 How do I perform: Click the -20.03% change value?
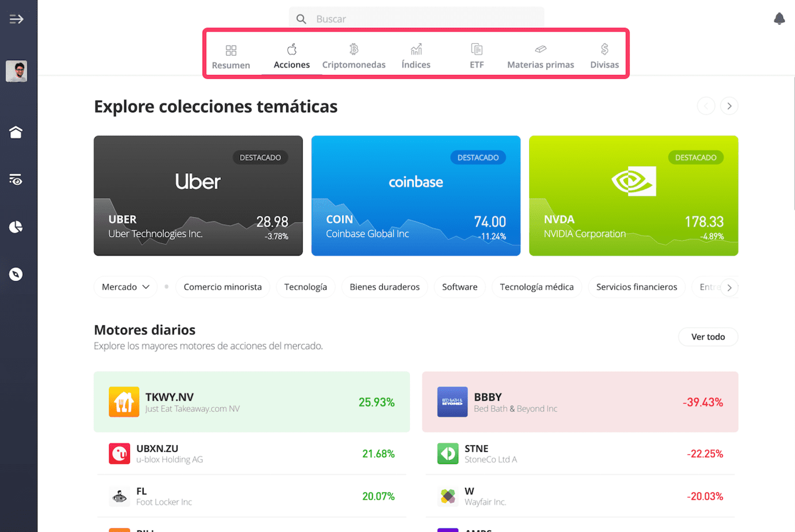(x=705, y=496)
